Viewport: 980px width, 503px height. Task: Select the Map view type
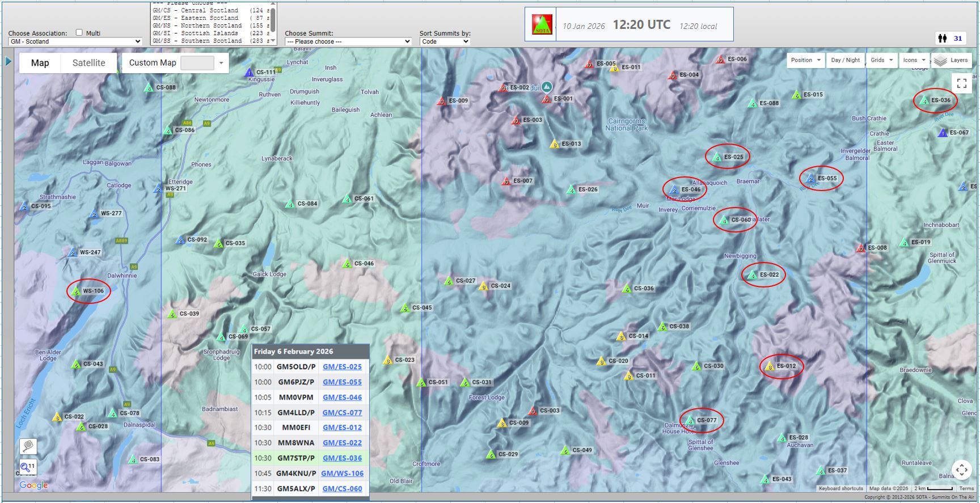coord(40,63)
